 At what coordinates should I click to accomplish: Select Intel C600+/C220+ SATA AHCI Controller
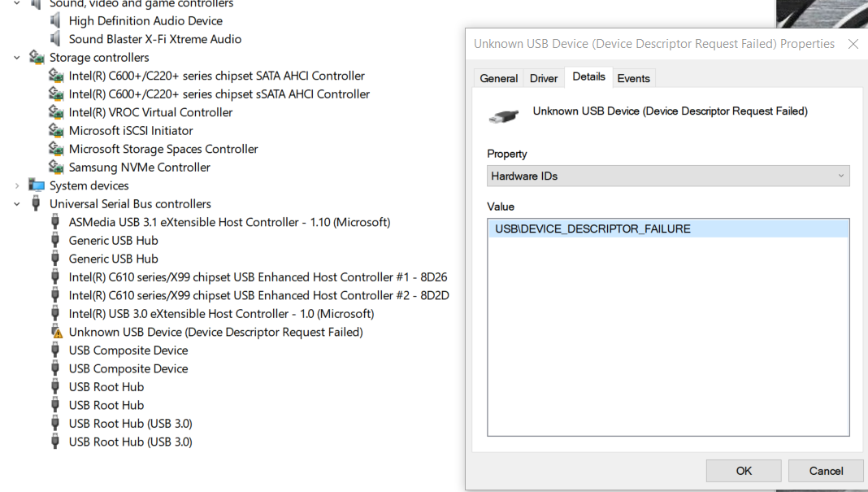click(216, 76)
